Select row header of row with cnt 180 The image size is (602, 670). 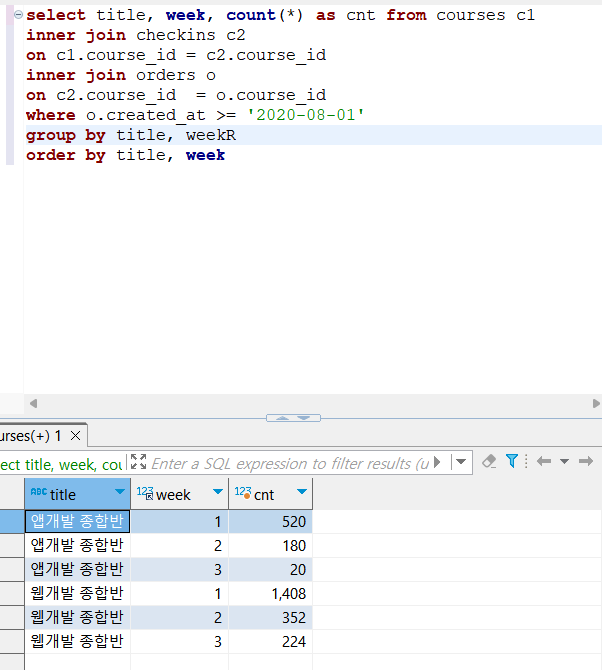(12, 546)
